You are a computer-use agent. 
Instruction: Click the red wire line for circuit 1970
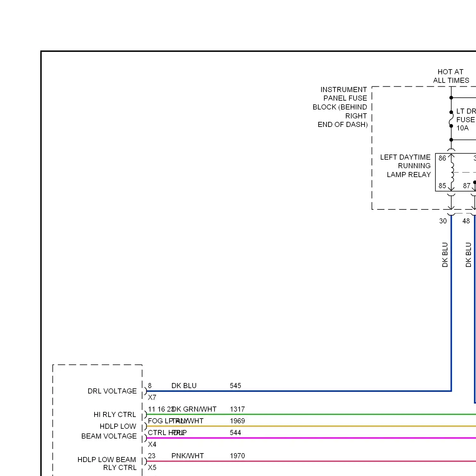coord(311,461)
